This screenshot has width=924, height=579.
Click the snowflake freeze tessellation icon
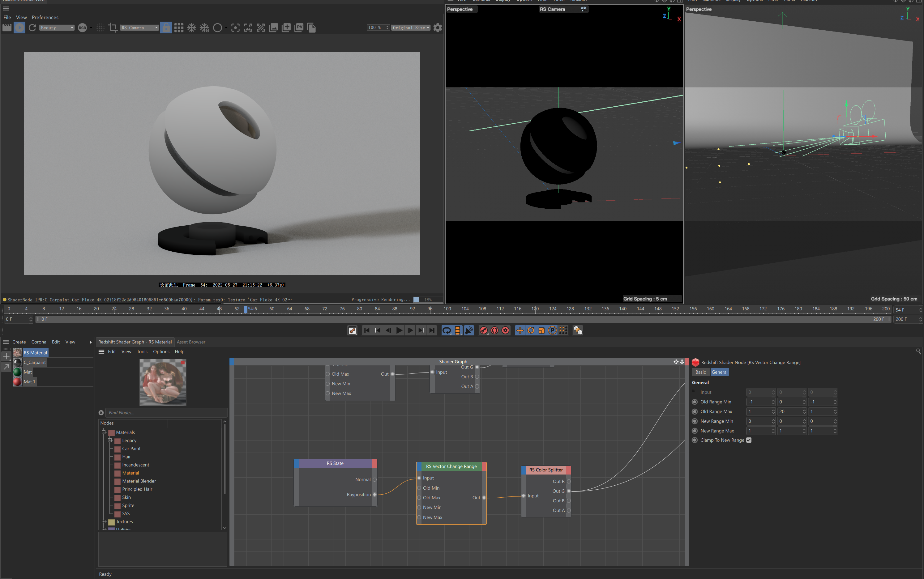191,28
